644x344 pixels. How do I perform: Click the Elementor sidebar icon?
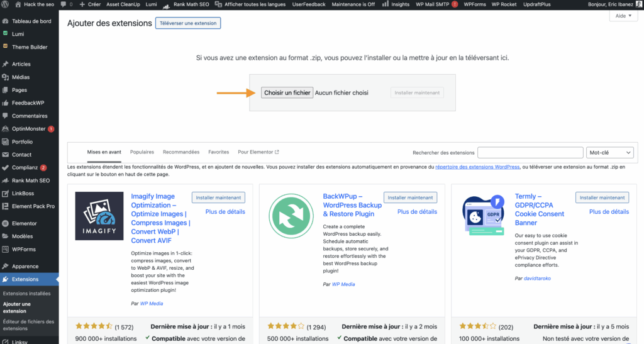pyautogui.click(x=5, y=224)
